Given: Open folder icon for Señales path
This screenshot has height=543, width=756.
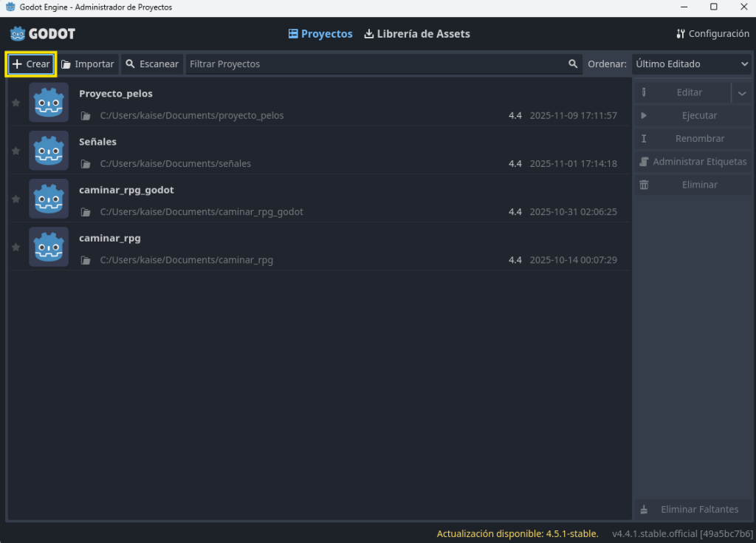Looking at the screenshot, I should point(86,164).
